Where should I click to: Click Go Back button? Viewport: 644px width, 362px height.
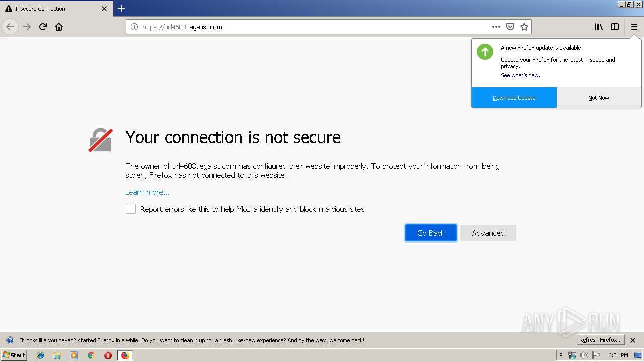(431, 233)
